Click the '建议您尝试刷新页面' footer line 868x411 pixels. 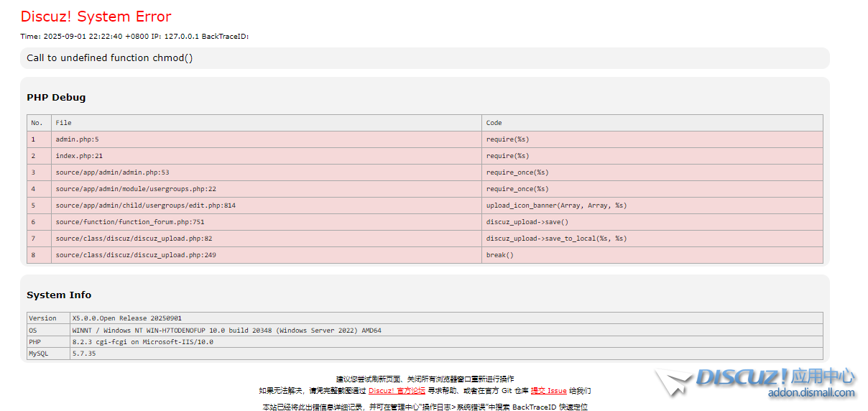pos(425,379)
